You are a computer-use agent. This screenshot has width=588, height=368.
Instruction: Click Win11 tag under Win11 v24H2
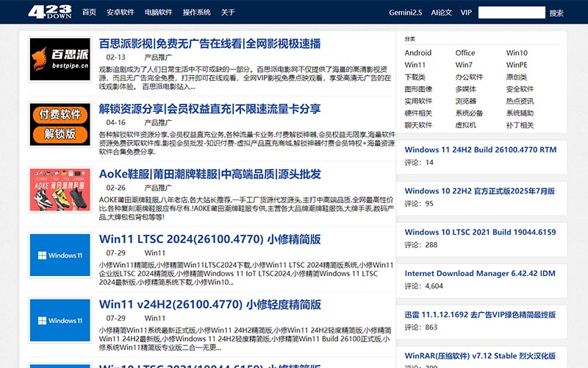155,318
